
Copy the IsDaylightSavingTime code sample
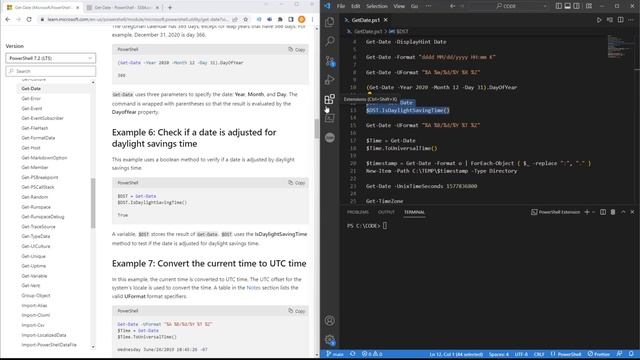297,182
